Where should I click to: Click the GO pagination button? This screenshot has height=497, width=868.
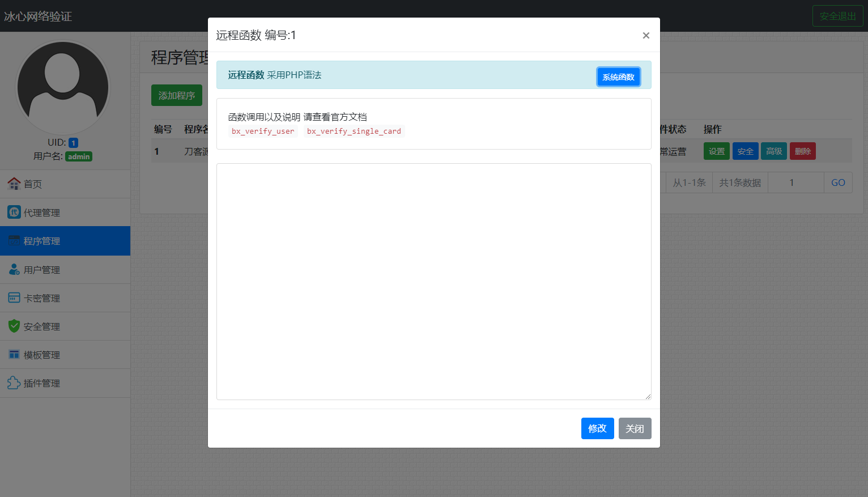pyautogui.click(x=838, y=182)
